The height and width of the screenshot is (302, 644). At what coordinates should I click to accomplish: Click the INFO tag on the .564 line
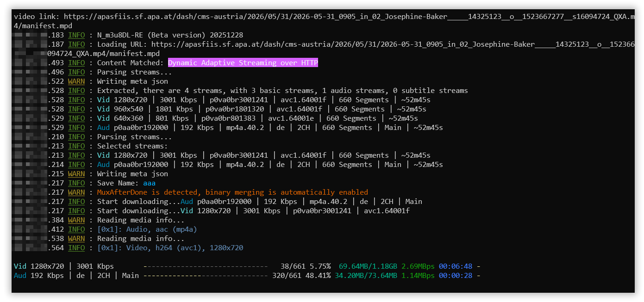pyautogui.click(x=76, y=248)
